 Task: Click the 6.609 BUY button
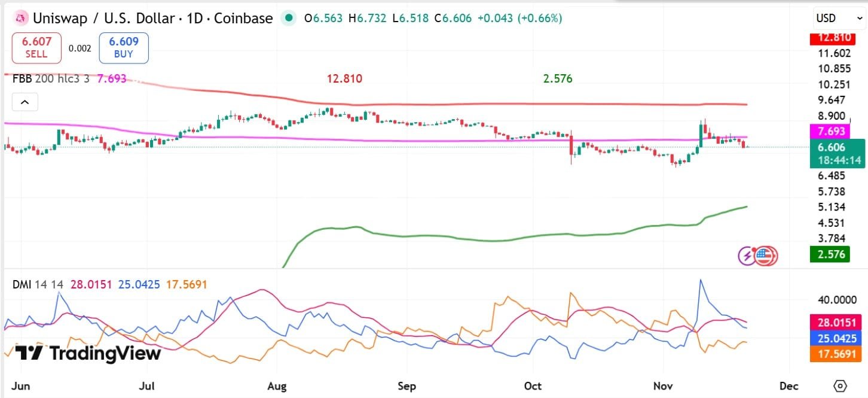tap(124, 48)
